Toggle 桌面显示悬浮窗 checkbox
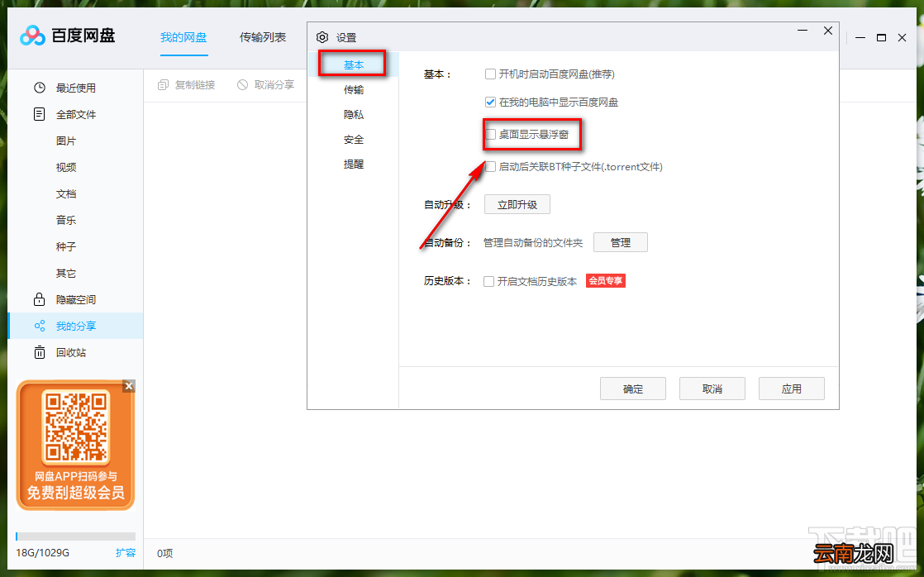 coord(490,135)
